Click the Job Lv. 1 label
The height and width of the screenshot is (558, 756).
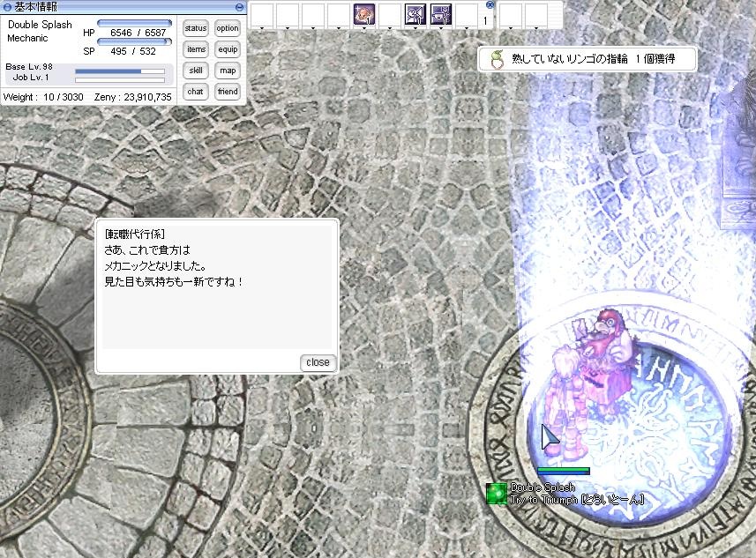click(x=31, y=77)
